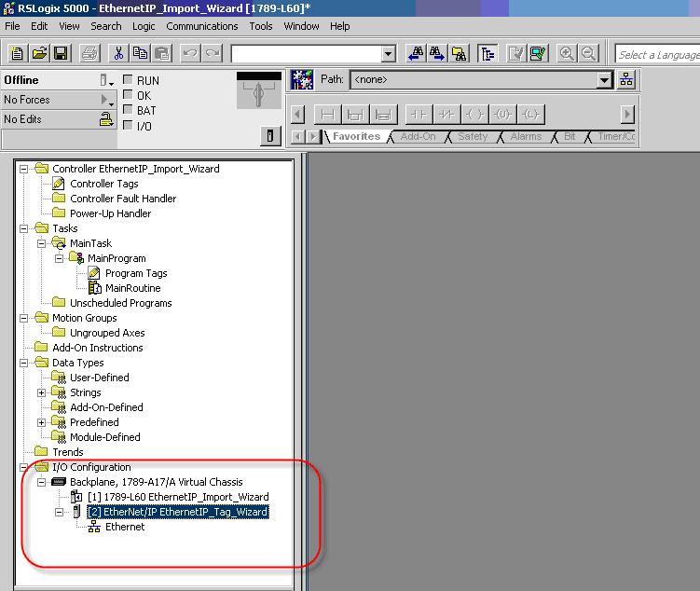Collapse the Controller EthernetIP_Import_Wizard node
The height and width of the screenshot is (591, 700).
(23, 169)
